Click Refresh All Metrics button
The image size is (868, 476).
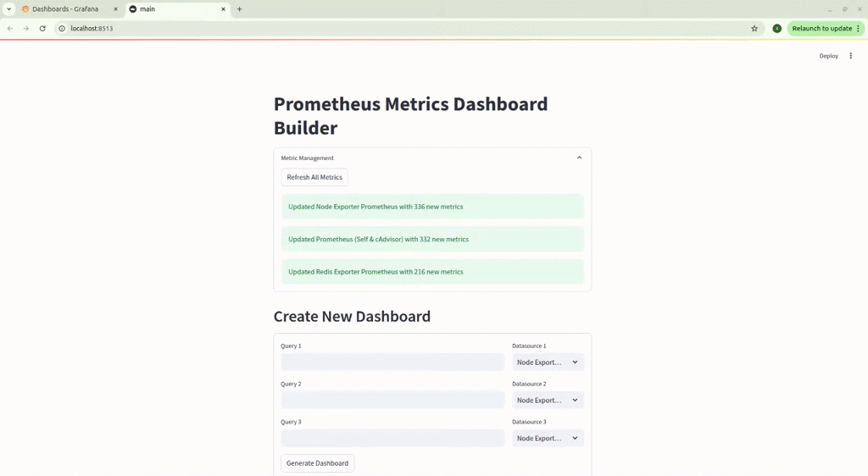coord(314,177)
